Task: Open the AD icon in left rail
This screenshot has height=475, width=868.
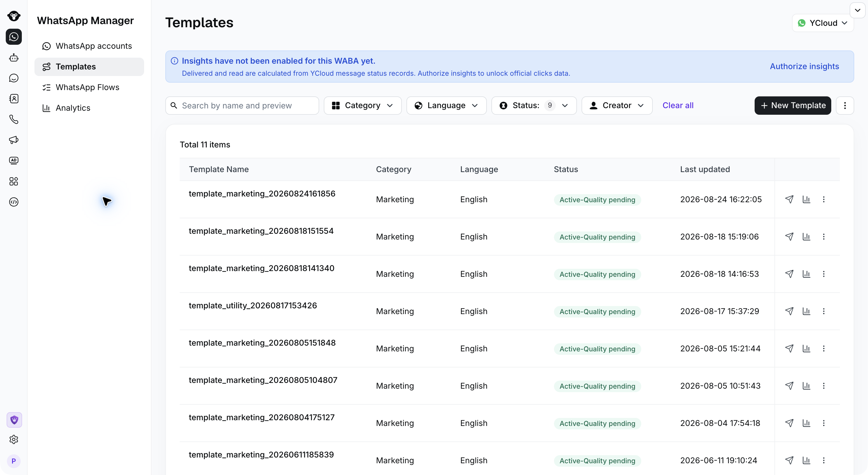Action: (14, 161)
